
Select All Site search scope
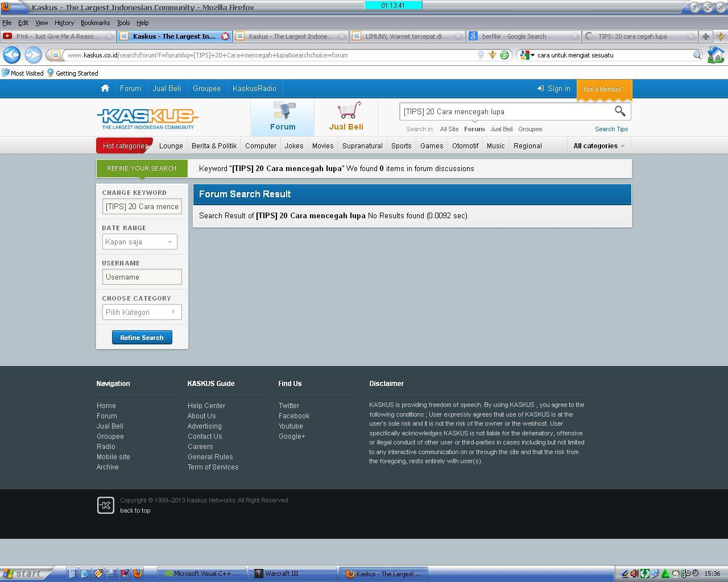(x=449, y=129)
